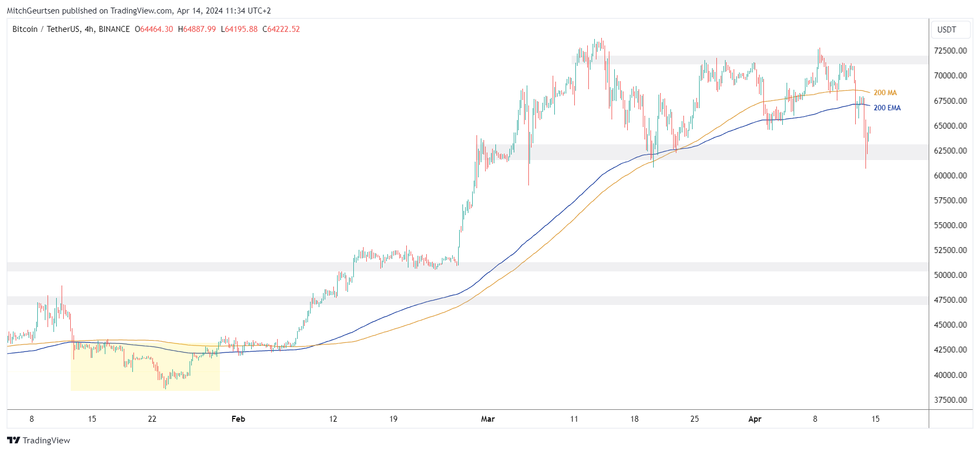The height and width of the screenshot is (452, 980).
Task: Select the 200 MA line label
Action: click(x=885, y=93)
